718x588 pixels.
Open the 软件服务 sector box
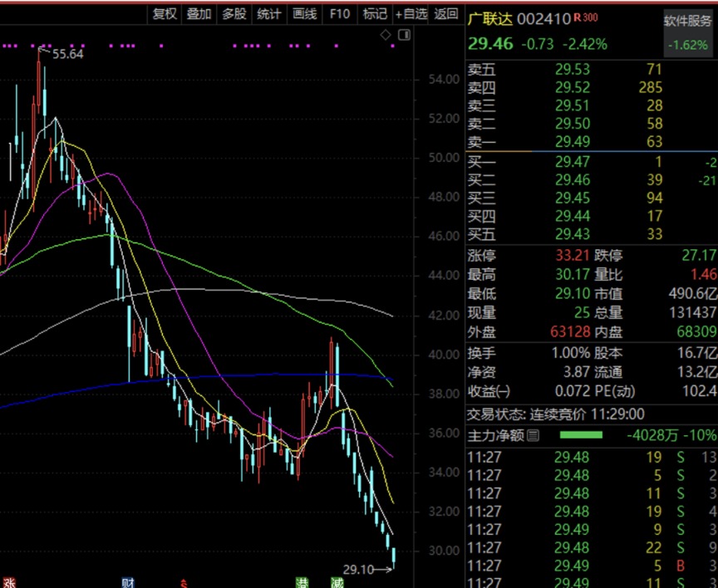coord(689,33)
